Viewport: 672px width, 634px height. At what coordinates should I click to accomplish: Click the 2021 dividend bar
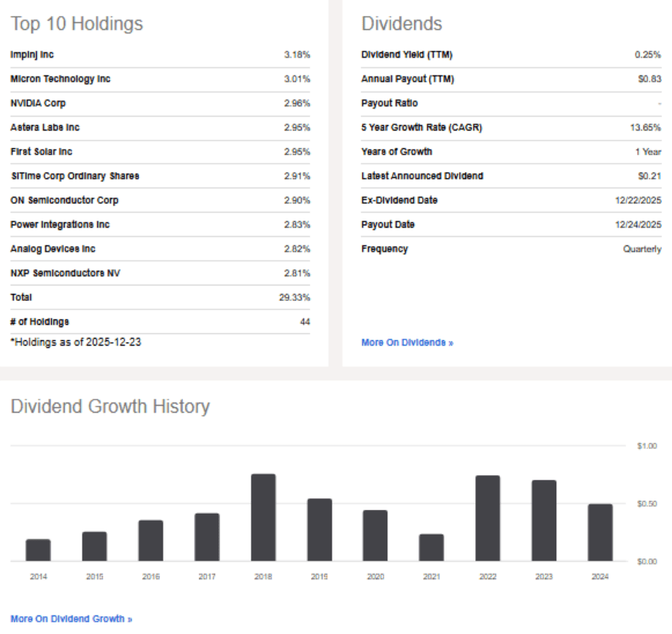click(431, 548)
